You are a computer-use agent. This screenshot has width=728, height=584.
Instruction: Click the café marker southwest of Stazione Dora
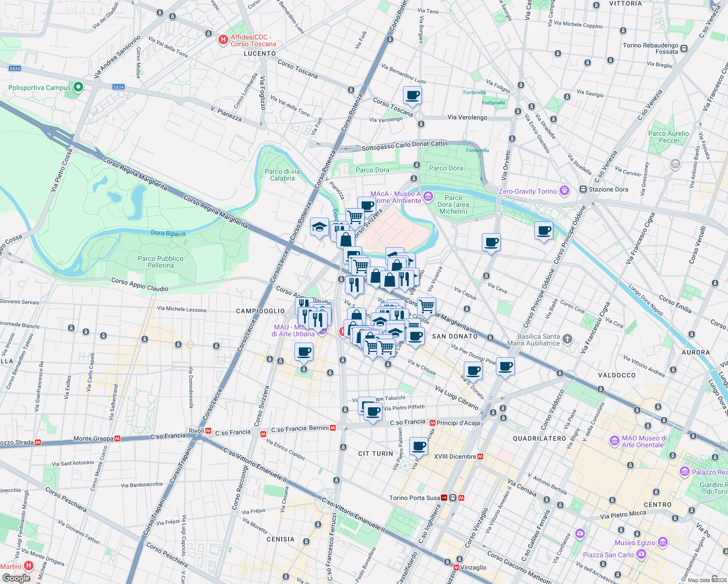544,231
